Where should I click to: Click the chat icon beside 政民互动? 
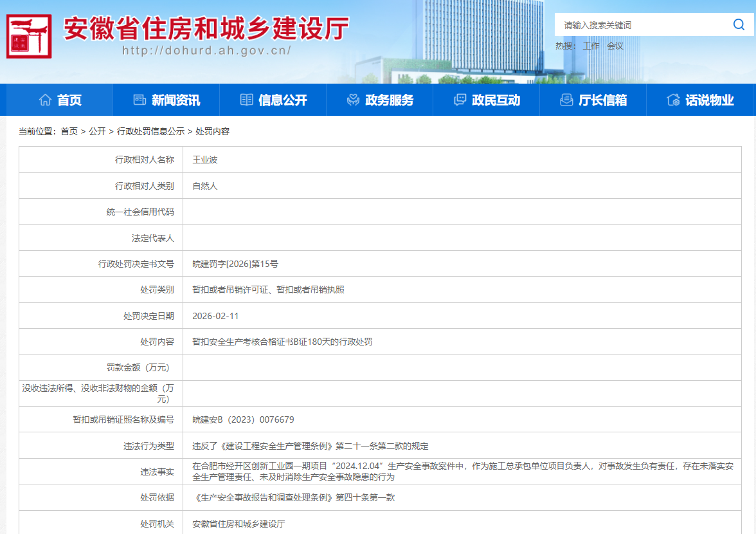[460, 100]
